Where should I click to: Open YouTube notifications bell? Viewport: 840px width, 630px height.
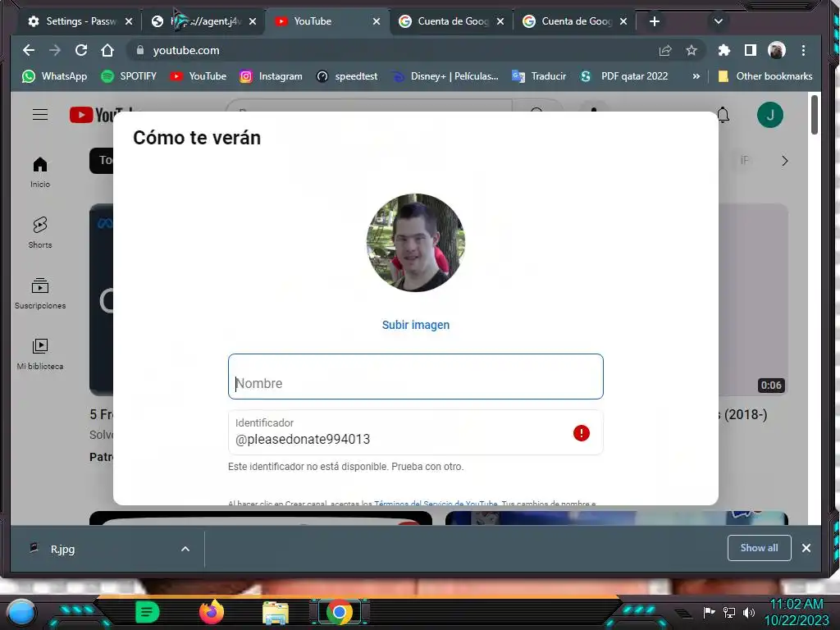[724, 115]
